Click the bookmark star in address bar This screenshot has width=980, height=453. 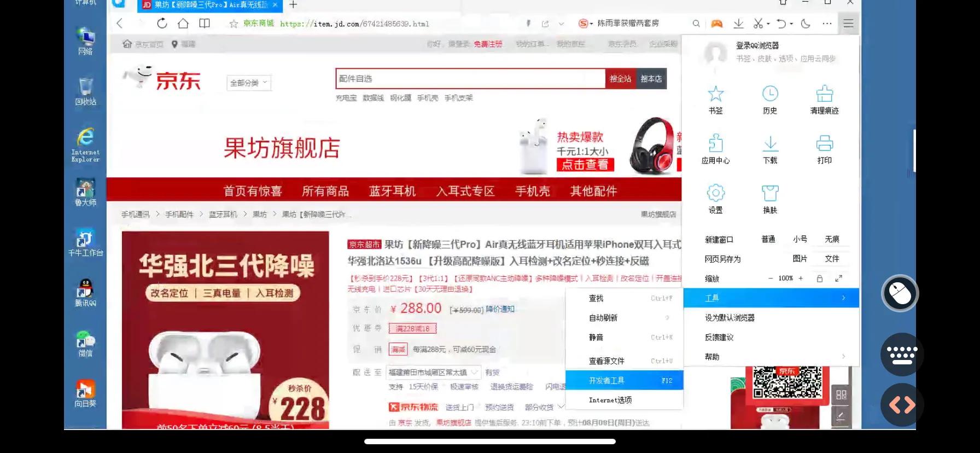pyautogui.click(x=234, y=24)
